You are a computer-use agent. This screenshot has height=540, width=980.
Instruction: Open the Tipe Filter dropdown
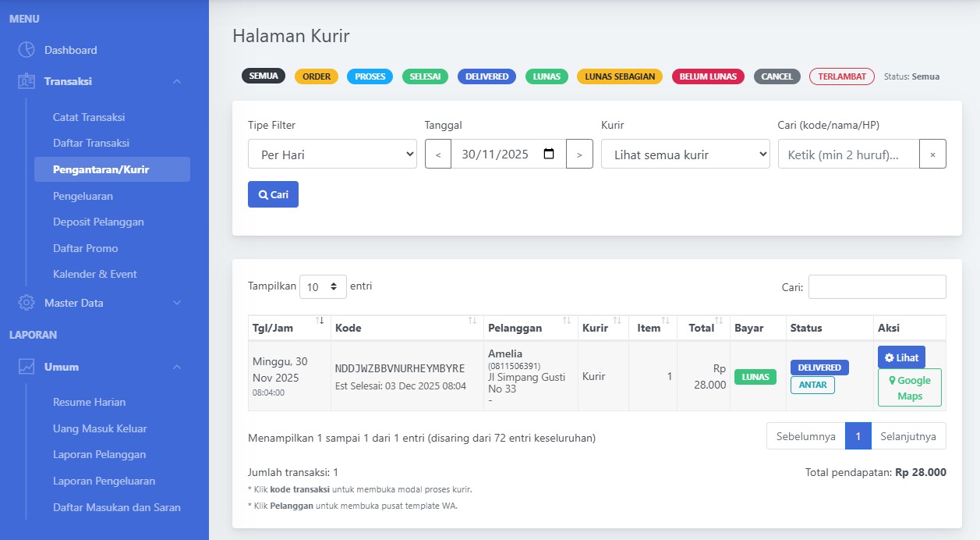332,155
